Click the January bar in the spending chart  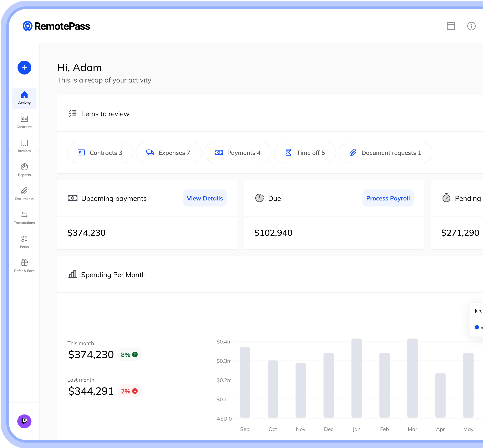(x=356, y=378)
